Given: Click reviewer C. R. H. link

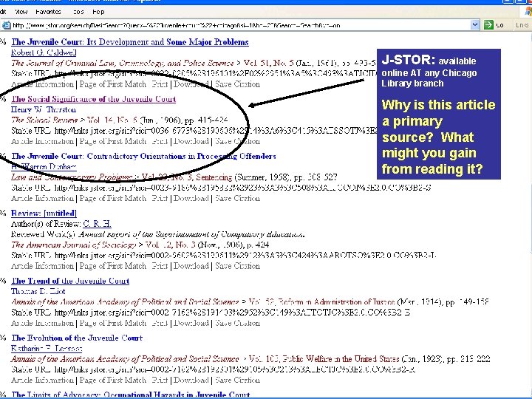Looking at the screenshot, I should pos(97,224).
